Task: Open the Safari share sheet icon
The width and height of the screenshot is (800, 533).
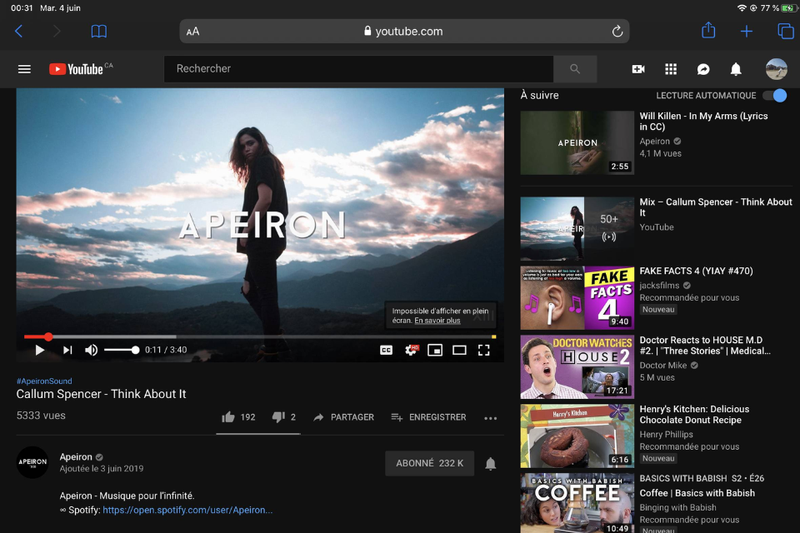Action: pyautogui.click(x=708, y=31)
